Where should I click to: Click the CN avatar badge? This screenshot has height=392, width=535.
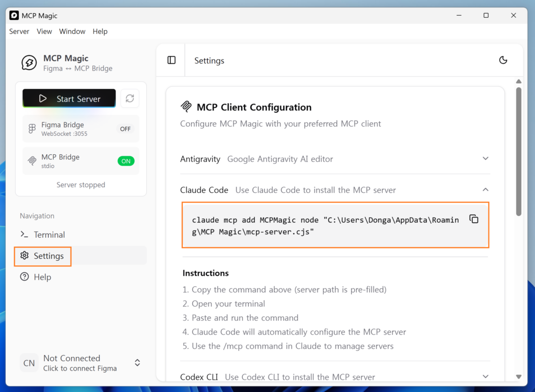(29, 363)
